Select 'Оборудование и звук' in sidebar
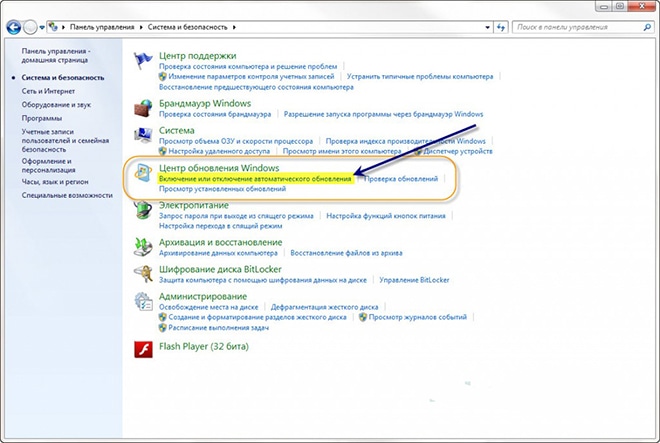The width and height of the screenshot is (660, 443). pos(56,103)
